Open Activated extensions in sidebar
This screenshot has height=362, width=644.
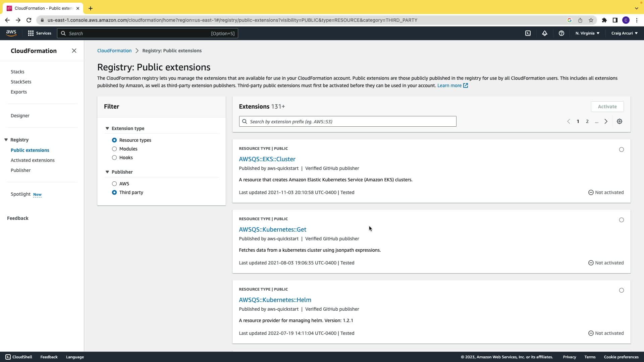tap(33, 160)
